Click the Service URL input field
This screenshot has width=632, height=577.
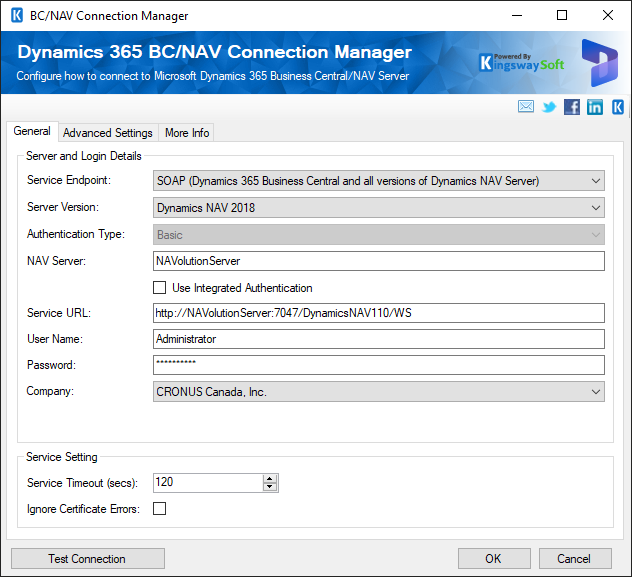pyautogui.click(x=379, y=313)
